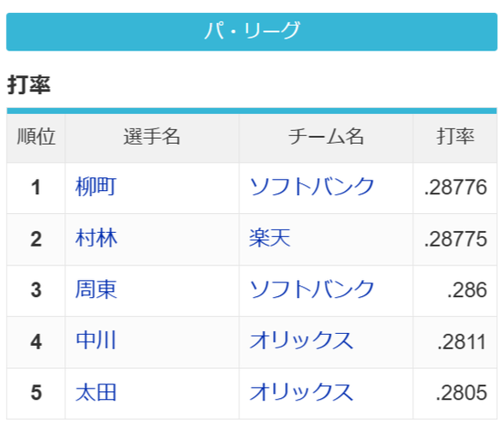
Task: Open ソフトバンク team link in rank 1 row
Action: coord(311,187)
